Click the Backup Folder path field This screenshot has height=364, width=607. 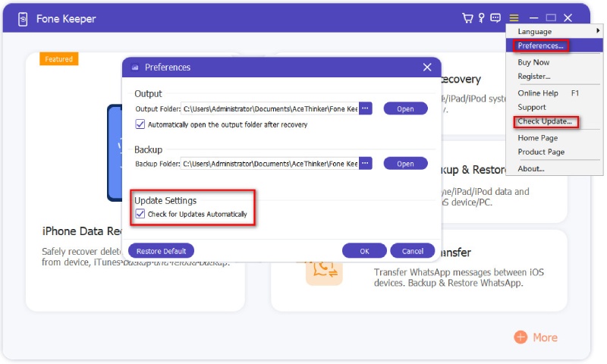click(269, 164)
